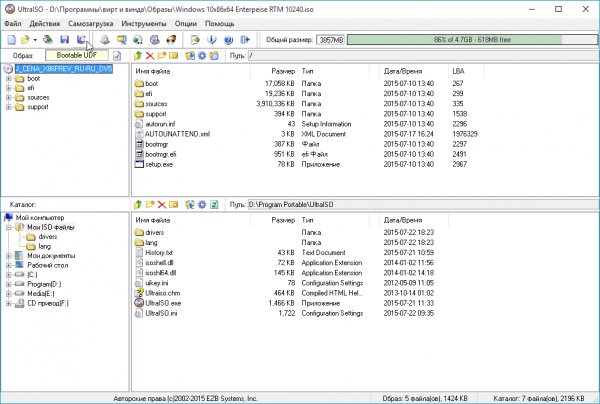The image size is (600, 404).
Task: Open the Файл menu
Action: (13, 24)
